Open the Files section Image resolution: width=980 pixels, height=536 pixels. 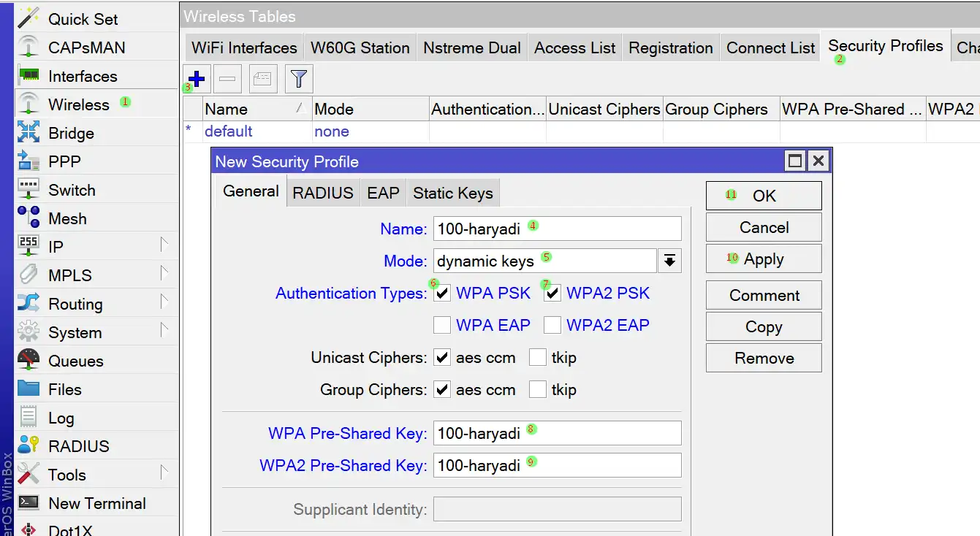pos(64,389)
